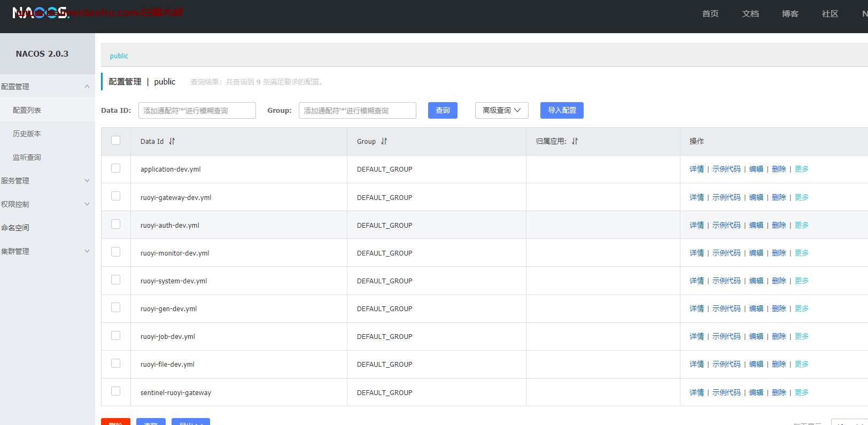Delete ruoyi-file-dev.yml via 删除 link

coord(779,364)
